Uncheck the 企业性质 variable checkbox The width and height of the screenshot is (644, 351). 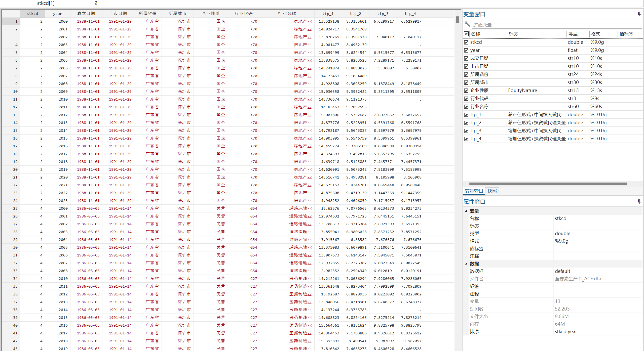pos(466,91)
